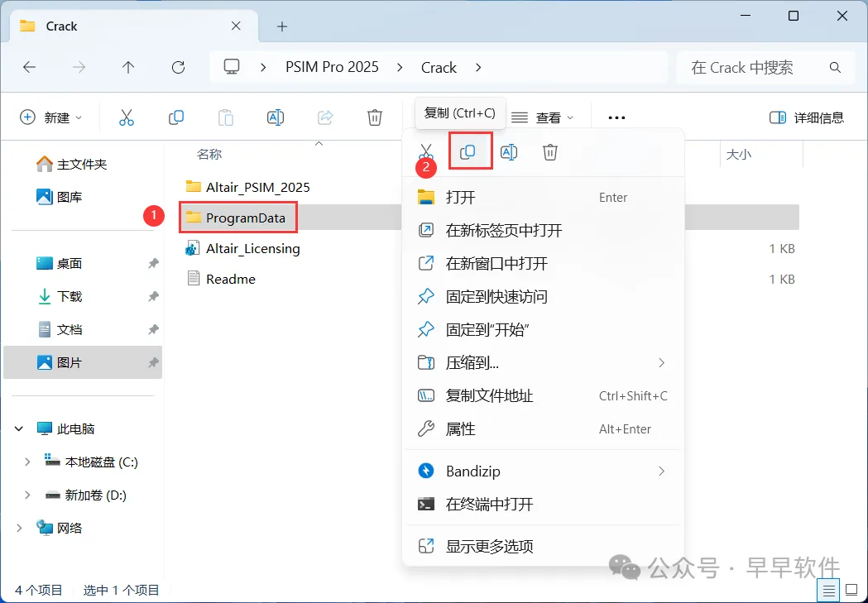Switch to details list view in status bar
Image resolution: width=868 pixels, height=603 pixels.
829,590
